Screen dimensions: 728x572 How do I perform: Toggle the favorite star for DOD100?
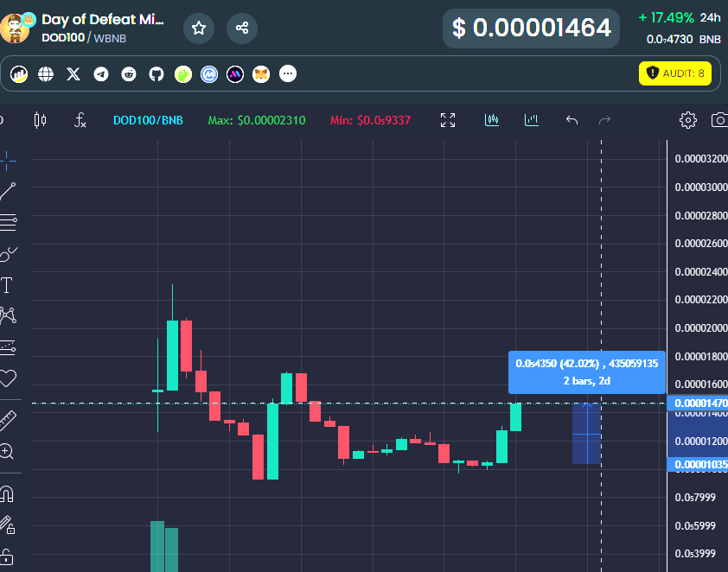click(198, 28)
